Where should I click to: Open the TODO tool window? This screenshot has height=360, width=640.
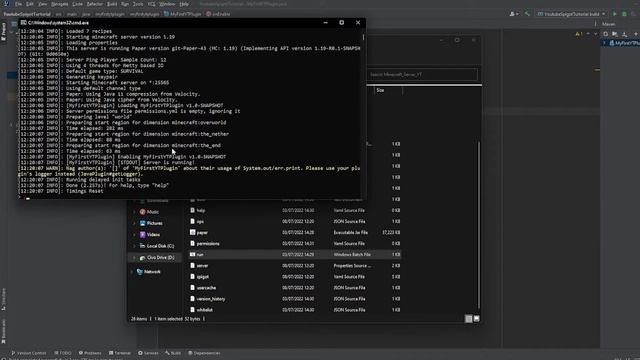pos(62,353)
